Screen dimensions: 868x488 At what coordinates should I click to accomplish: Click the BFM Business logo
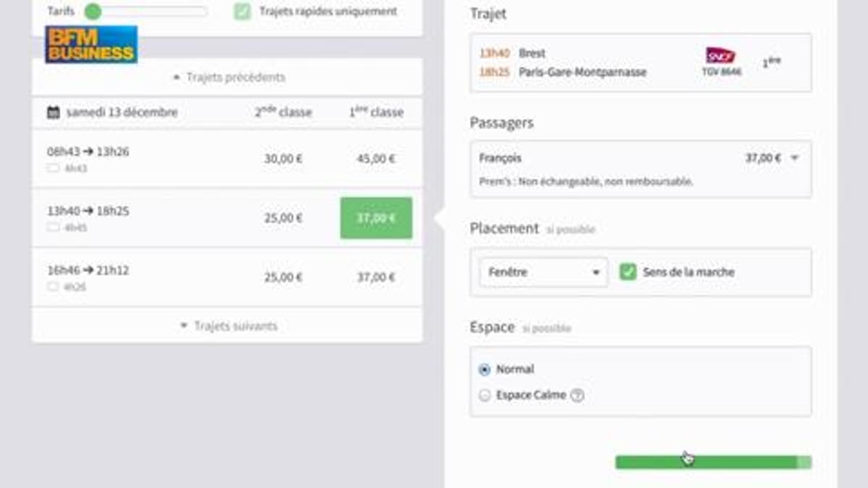pyautogui.click(x=91, y=45)
